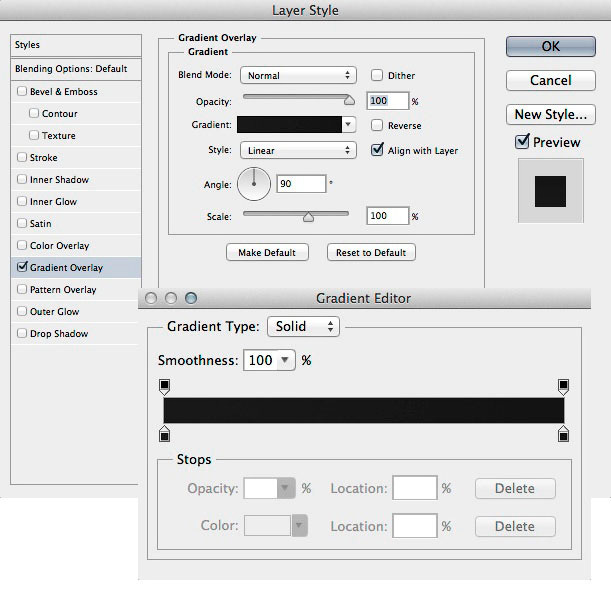Select Blending Options: Default
Image resolution: width=611 pixels, height=600 pixels.
pos(71,69)
